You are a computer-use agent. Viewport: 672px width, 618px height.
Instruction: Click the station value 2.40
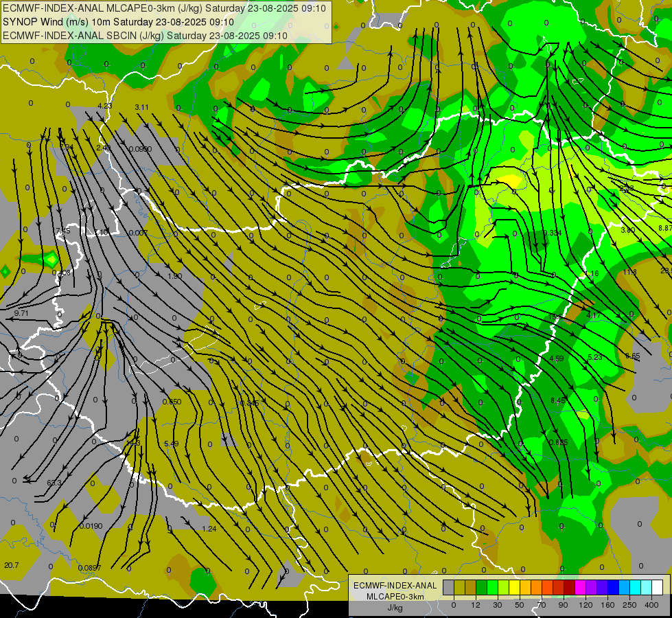pyautogui.click(x=103, y=148)
